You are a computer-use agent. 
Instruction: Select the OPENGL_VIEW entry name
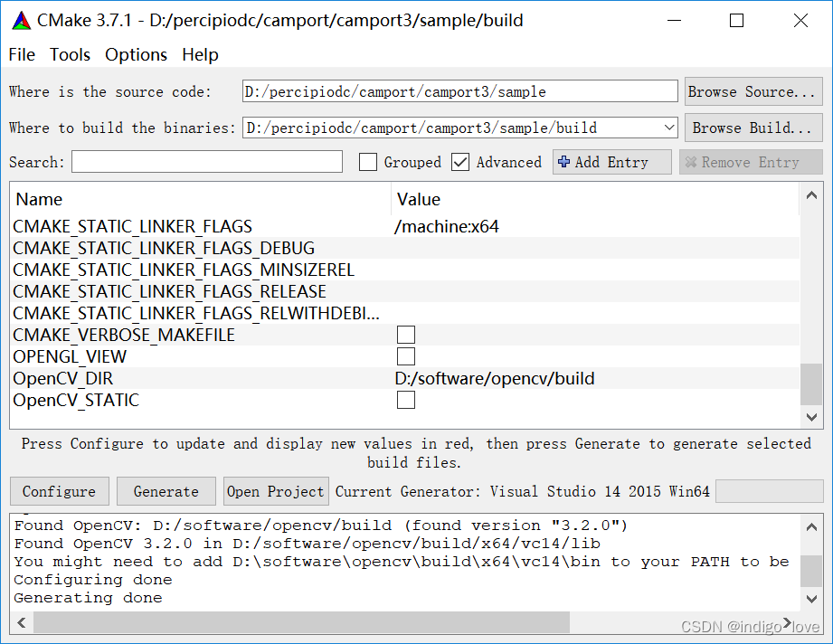coord(70,357)
